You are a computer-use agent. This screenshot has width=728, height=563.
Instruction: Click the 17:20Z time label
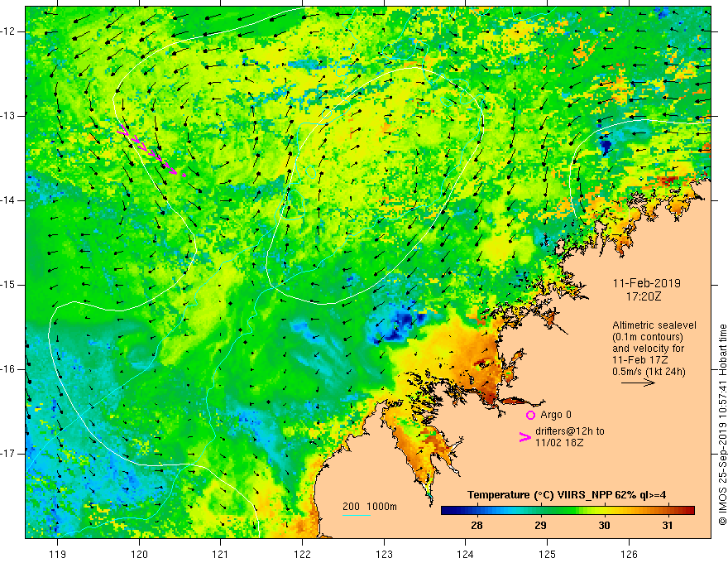tap(644, 296)
